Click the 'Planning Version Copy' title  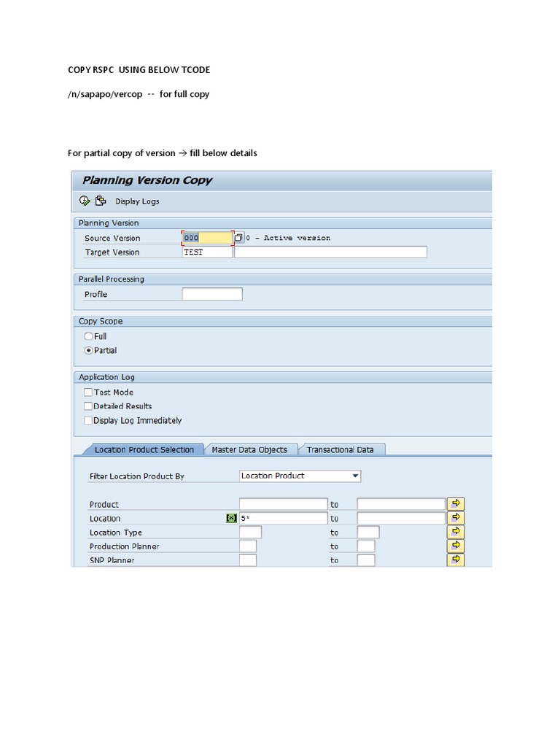[x=147, y=181]
